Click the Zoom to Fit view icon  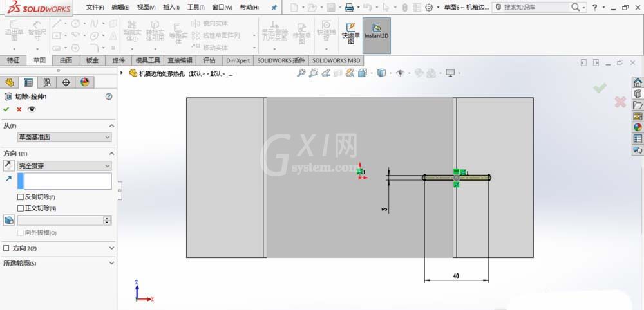pos(301,73)
